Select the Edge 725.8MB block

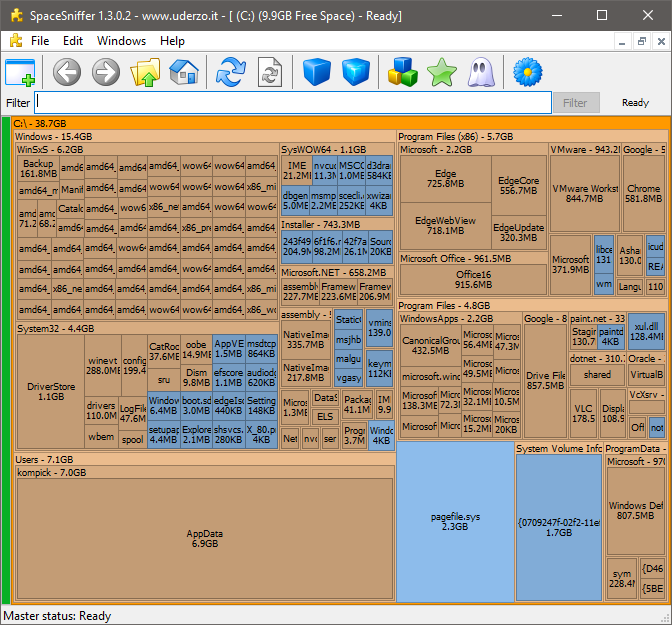tap(445, 179)
